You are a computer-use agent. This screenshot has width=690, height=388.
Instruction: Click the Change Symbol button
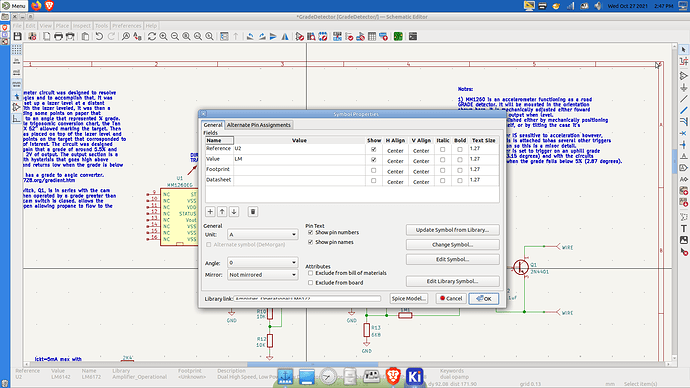pos(452,245)
